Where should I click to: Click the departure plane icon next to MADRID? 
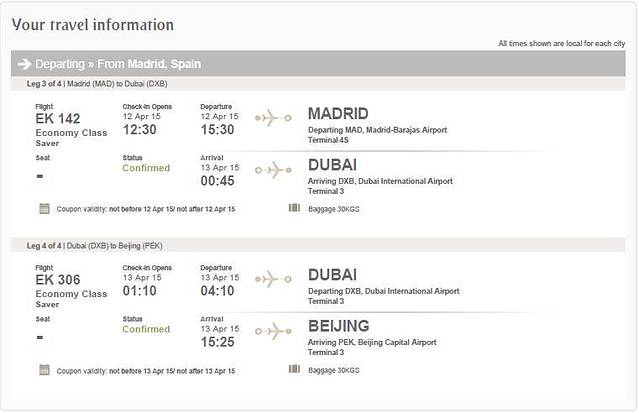pyautogui.click(x=267, y=119)
